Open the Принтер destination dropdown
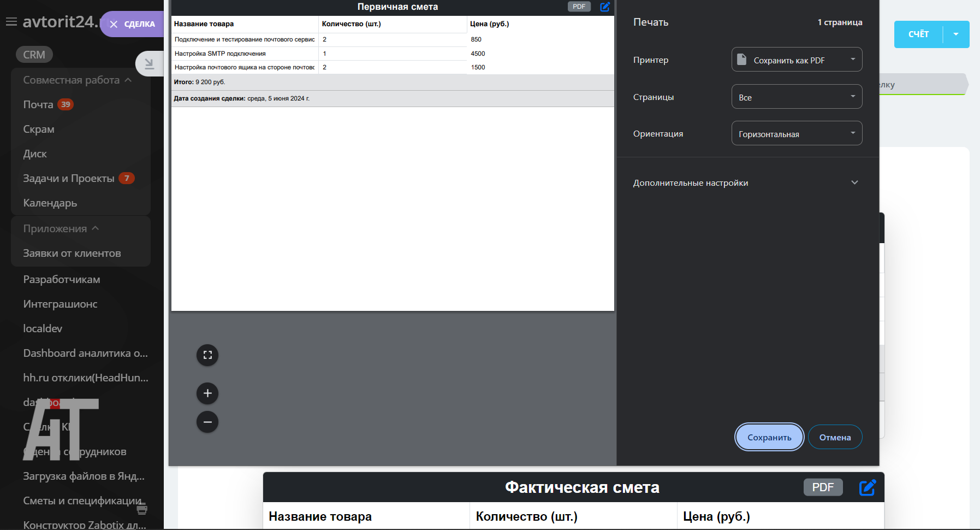980x530 pixels. [x=797, y=60]
